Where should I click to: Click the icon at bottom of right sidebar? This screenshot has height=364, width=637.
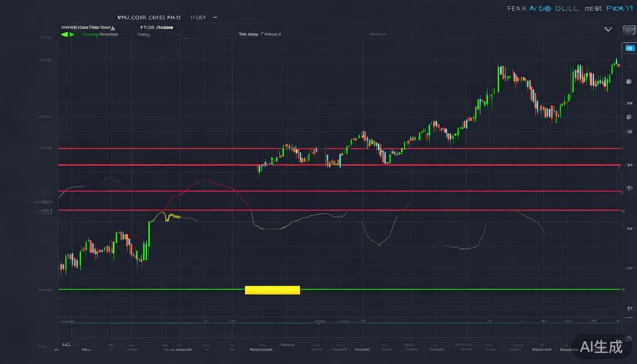point(628,338)
